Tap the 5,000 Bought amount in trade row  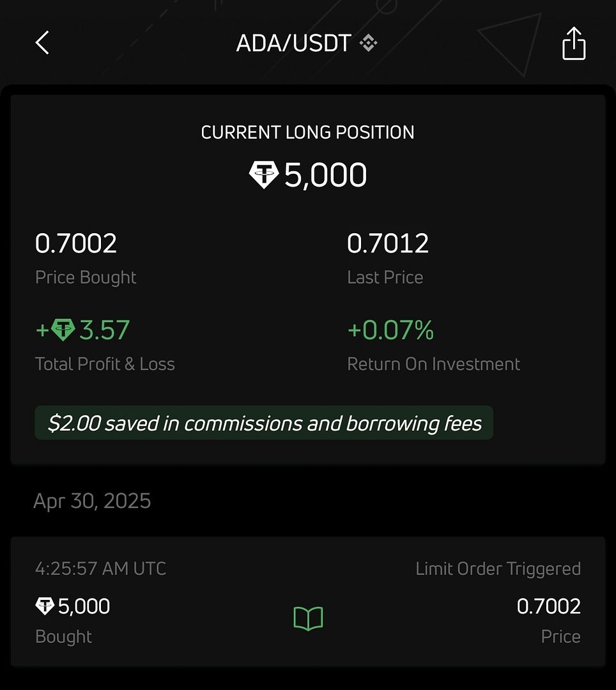(84, 606)
